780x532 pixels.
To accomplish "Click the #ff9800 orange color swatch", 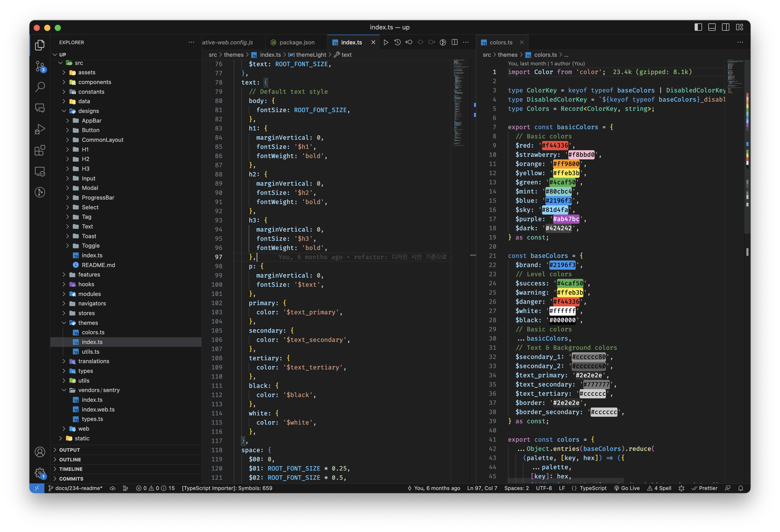I will click(566, 164).
